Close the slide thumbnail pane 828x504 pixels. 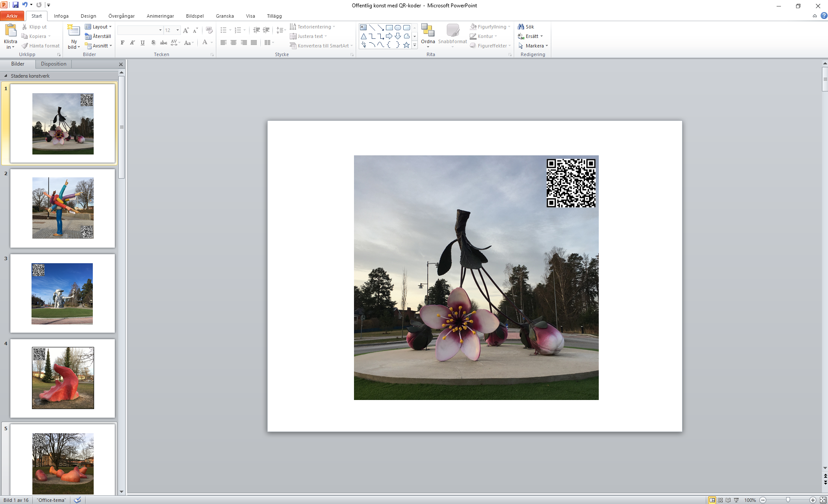pyautogui.click(x=121, y=64)
